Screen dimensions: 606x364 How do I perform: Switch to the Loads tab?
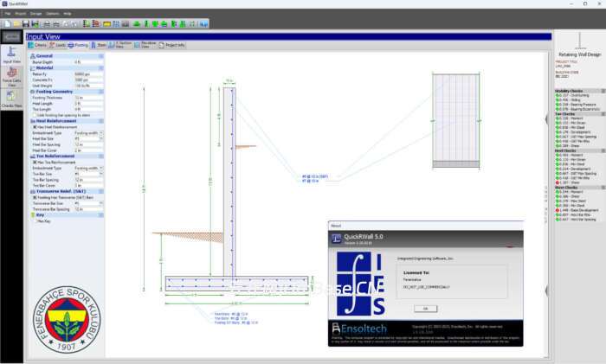(58, 45)
